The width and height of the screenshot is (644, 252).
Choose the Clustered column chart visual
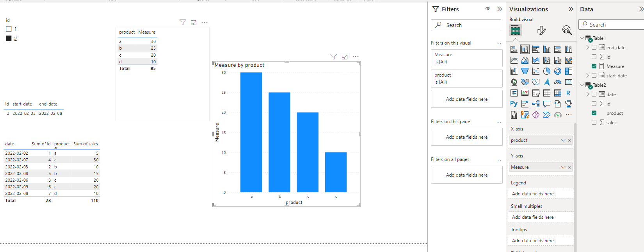(x=547, y=49)
